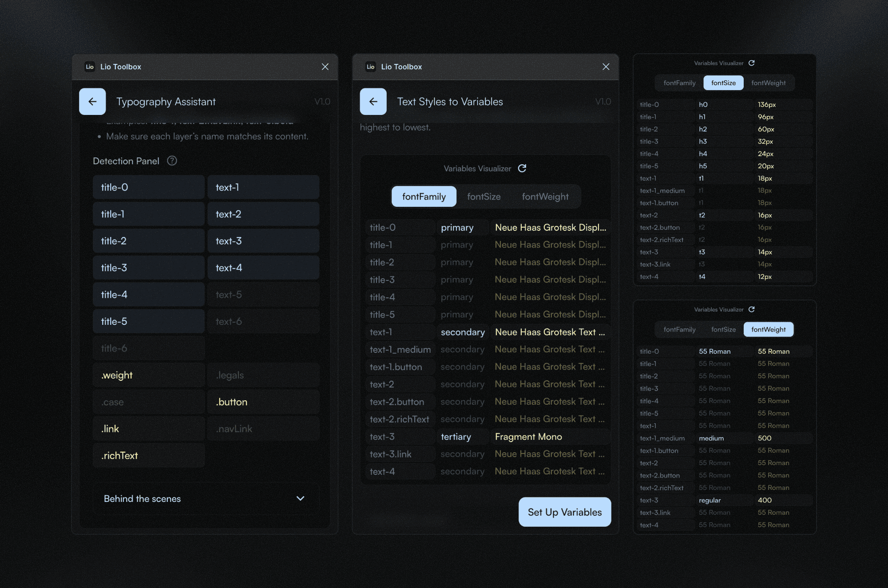Select the title-0 chip in Detection Panel

coord(148,187)
